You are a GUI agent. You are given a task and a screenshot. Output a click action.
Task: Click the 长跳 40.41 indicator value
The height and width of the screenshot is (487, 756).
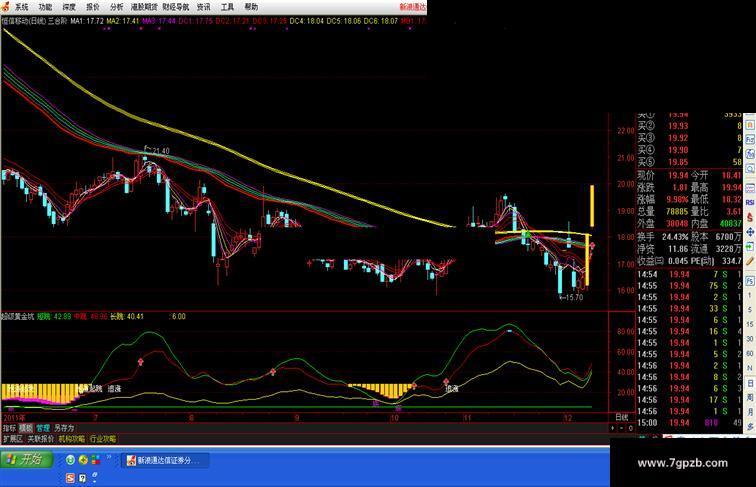127,317
